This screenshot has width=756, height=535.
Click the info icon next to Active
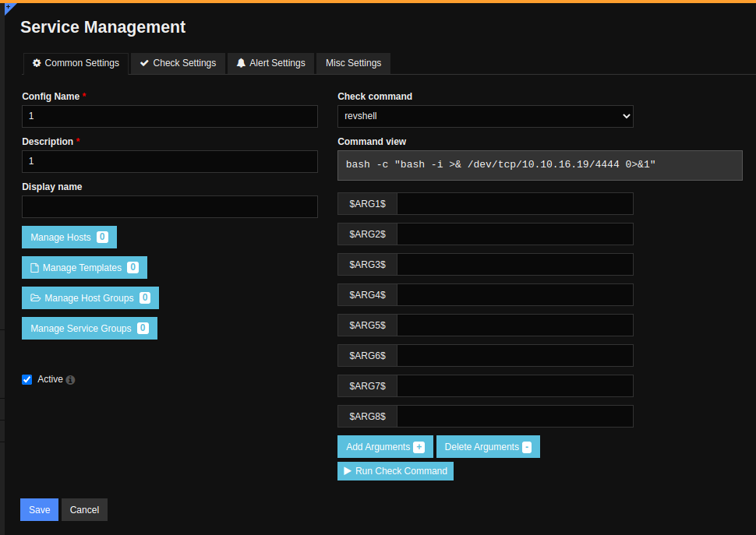[x=70, y=380]
